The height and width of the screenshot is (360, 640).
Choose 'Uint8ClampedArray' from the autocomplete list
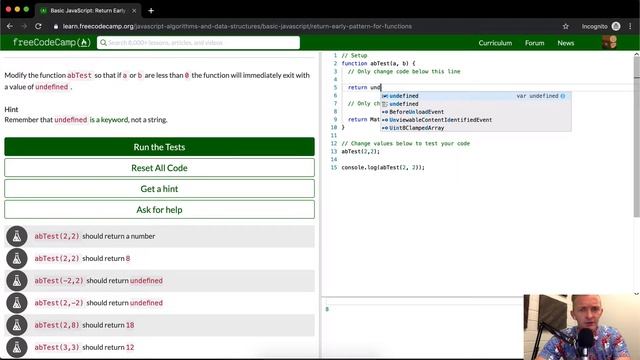[476, 128]
